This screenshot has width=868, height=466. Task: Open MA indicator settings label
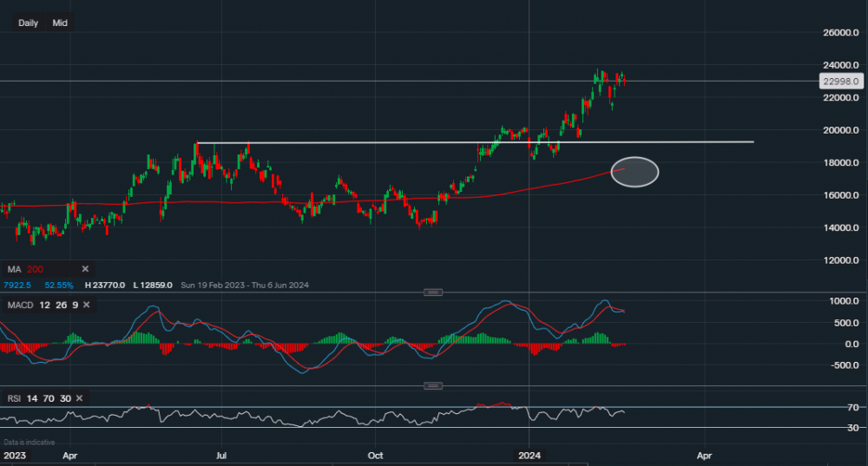tap(13, 269)
